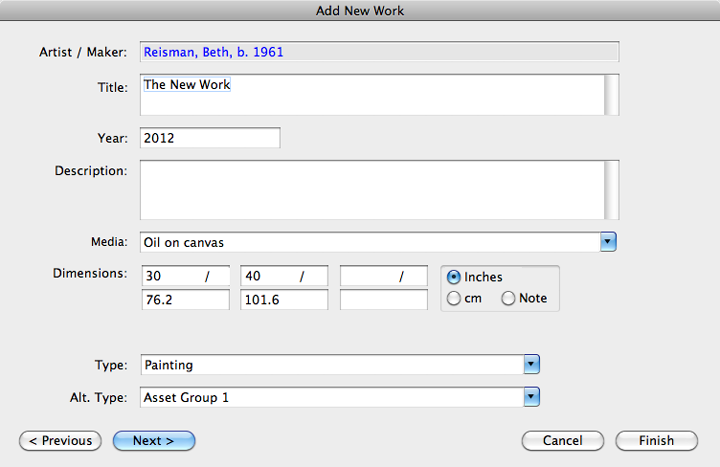Click the Artist / Maker field
Screen dimensions: 720x467
[380, 51]
